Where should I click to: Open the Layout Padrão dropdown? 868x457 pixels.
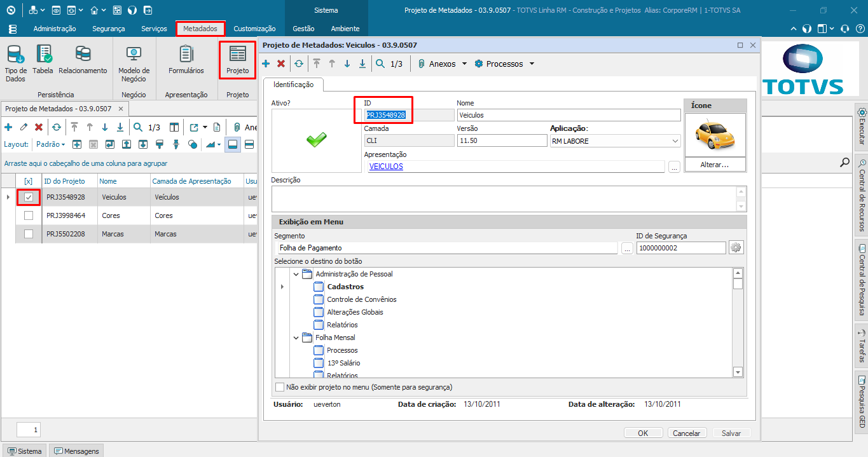[50, 144]
